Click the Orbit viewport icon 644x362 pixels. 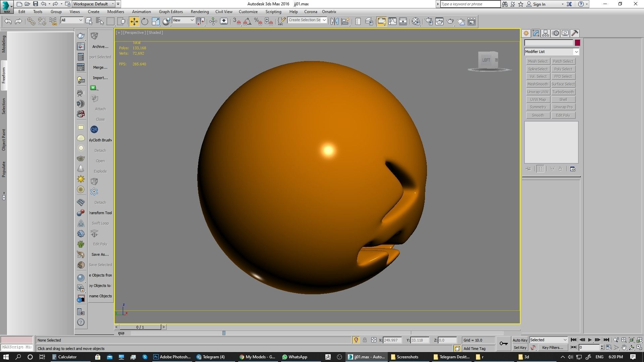(632, 348)
